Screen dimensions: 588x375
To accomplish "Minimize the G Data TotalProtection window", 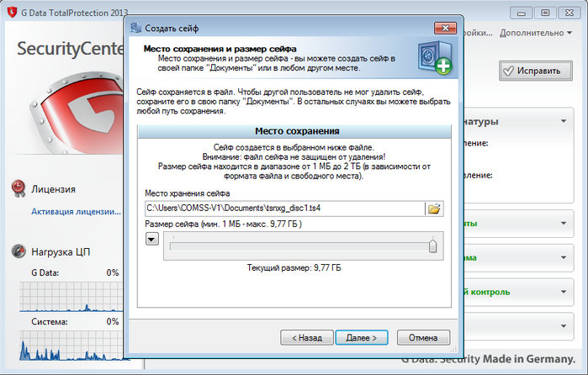I will pos(522,13).
